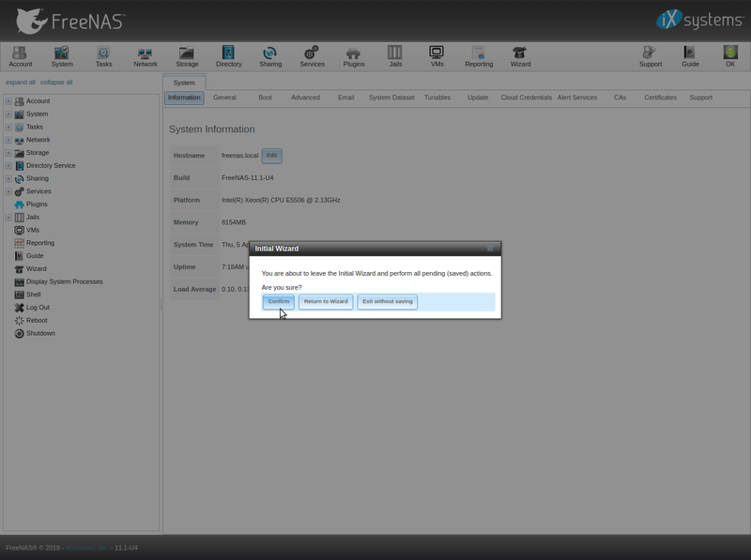Open System in the top toolbar
Viewport: 751px width, 560px height.
tap(62, 56)
